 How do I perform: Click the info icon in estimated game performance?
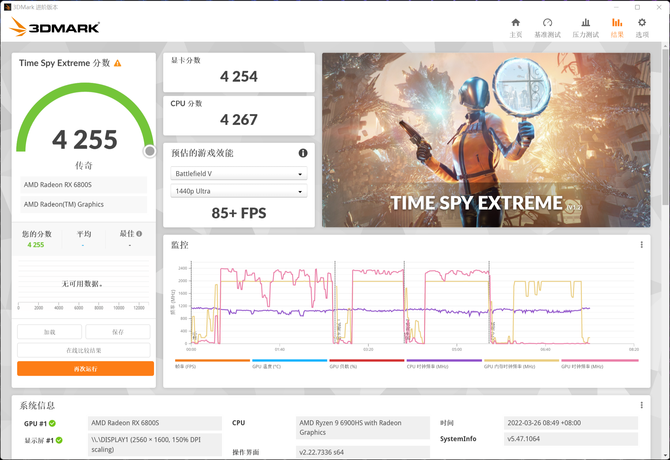pos(303,153)
